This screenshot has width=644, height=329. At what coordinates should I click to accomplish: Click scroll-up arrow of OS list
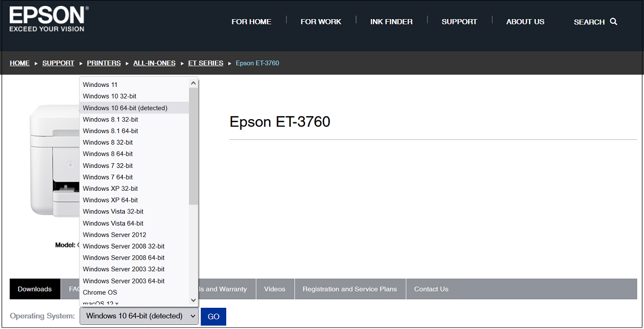[193, 83]
